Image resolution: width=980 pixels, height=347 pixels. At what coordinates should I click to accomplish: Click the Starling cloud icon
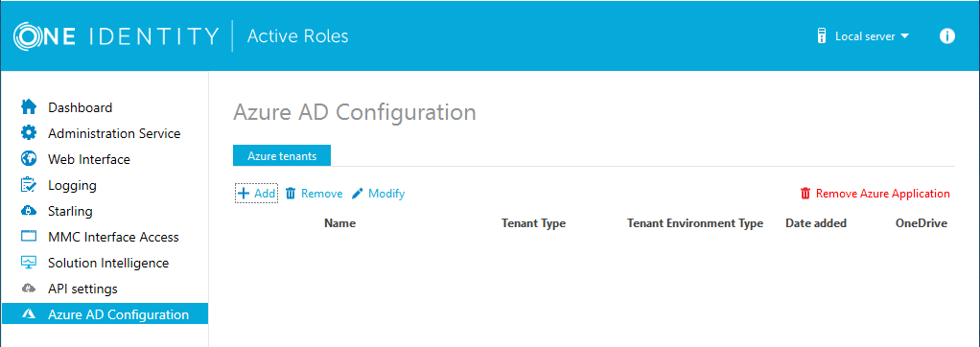click(29, 211)
